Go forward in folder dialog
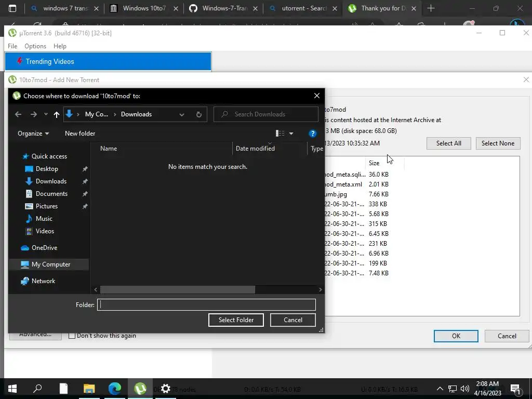The image size is (532, 399). (34, 114)
